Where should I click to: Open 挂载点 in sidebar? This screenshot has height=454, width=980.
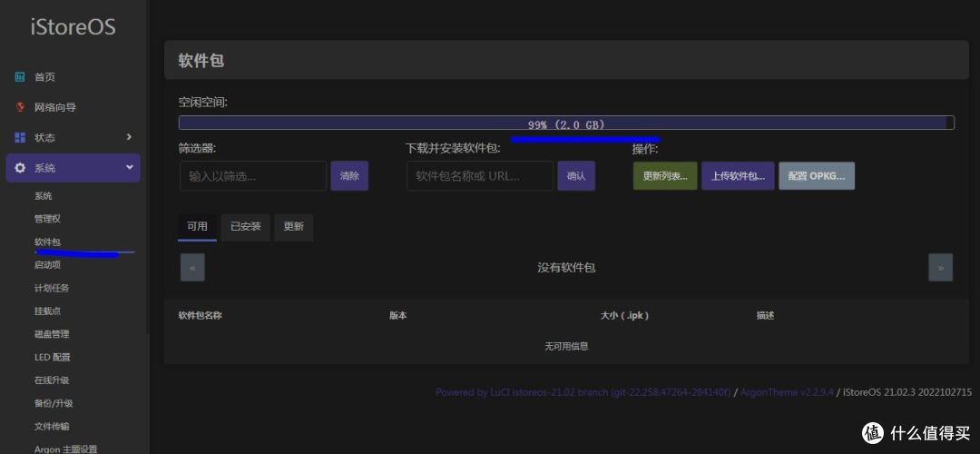click(47, 311)
